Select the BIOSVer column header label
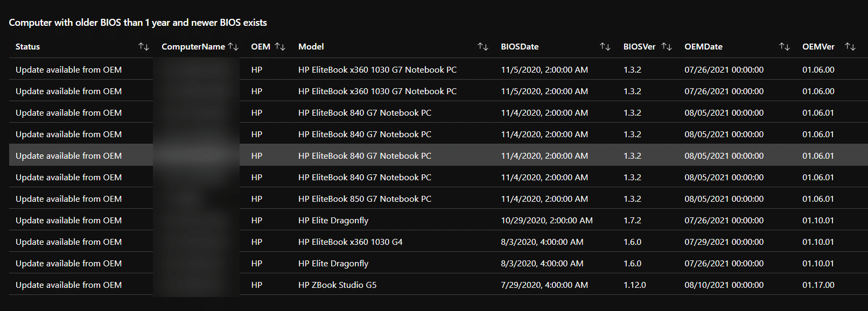The width and height of the screenshot is (868, 311). pos(640,47)
